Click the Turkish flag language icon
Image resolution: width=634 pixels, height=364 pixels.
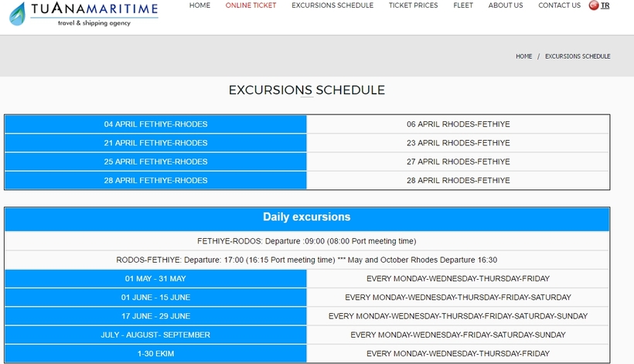pos(593,5)
